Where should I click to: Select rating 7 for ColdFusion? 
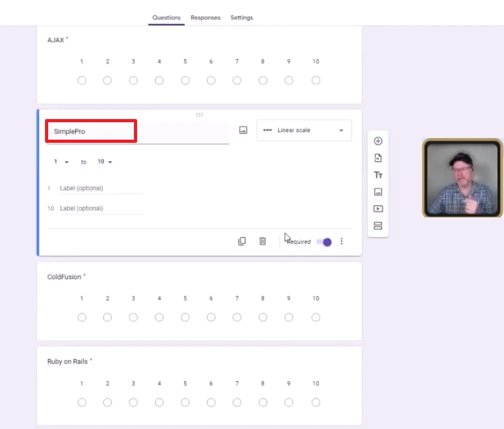(x=237, y=317)
